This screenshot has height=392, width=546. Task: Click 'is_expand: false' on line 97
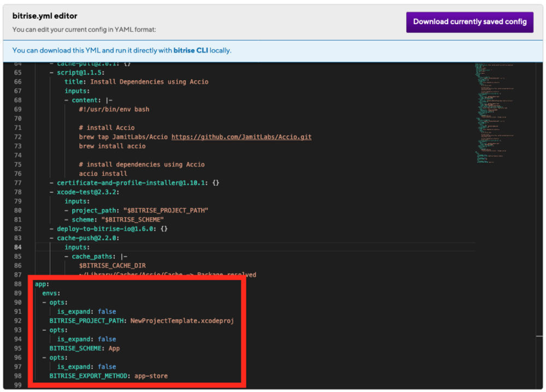tap(86, 367)
